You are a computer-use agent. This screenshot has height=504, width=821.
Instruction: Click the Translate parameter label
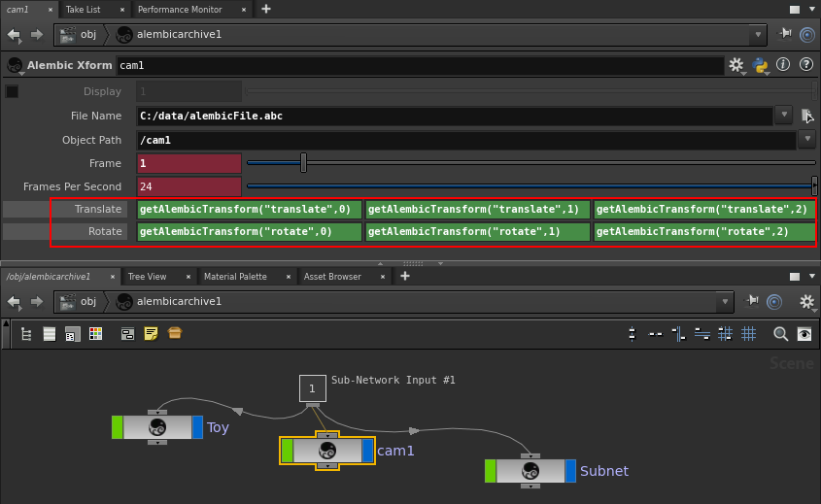(98, 209)
